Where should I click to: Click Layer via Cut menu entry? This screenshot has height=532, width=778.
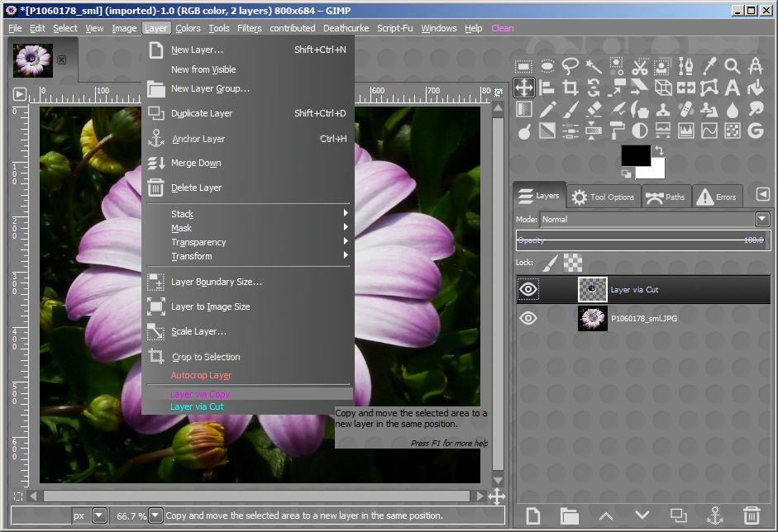click(x=198, y=406)
